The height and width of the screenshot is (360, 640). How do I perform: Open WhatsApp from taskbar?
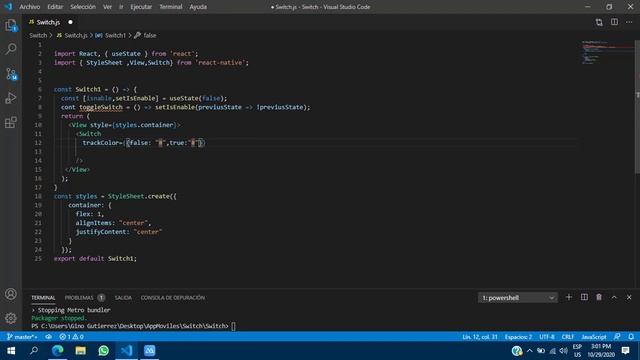103,351
